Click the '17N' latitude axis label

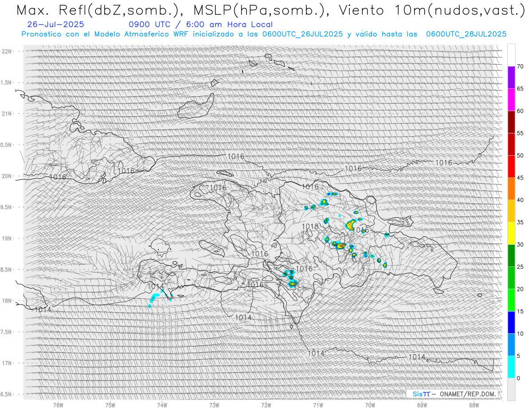point(8,363)
